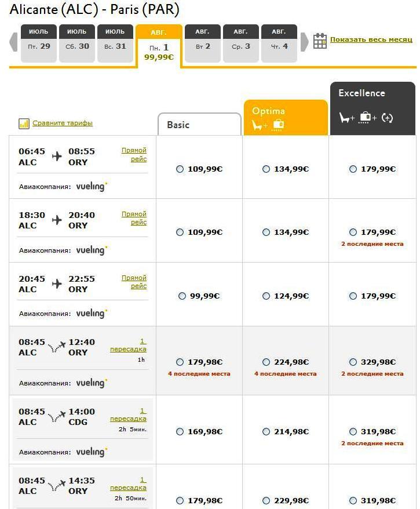Click the Optima seat and luggage icons
Image resolution: width=420 pixels, height=509 pixels.
point(267,125)
